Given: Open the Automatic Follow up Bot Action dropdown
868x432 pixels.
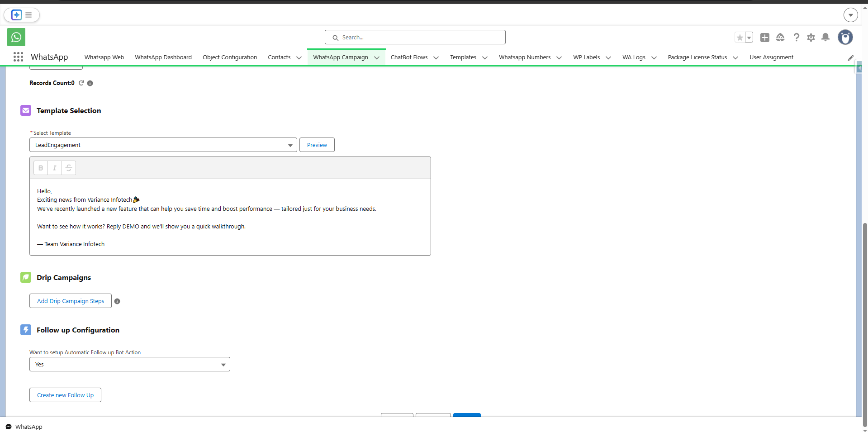Looking at the screenshot, I should click(x=223, y=364).
